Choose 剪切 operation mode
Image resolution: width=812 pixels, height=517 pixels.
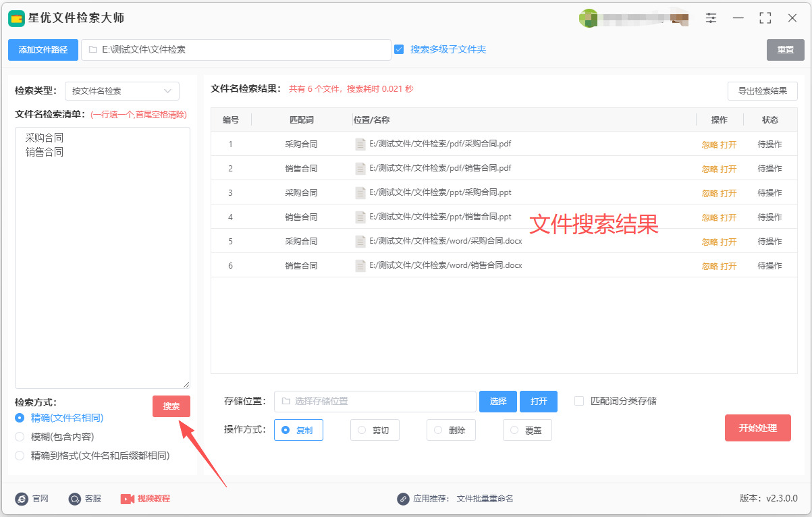[x=375, y=430]
